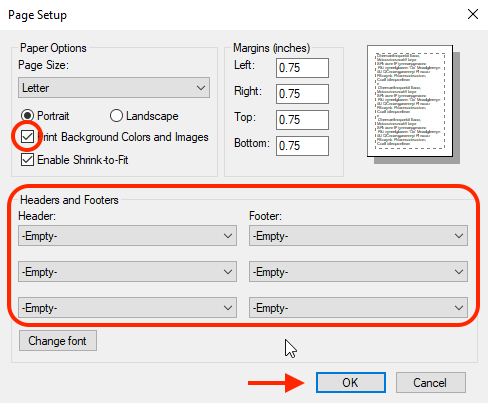488x403 pixels.
Task: Click the Cancel button
Action: [431, 383]
